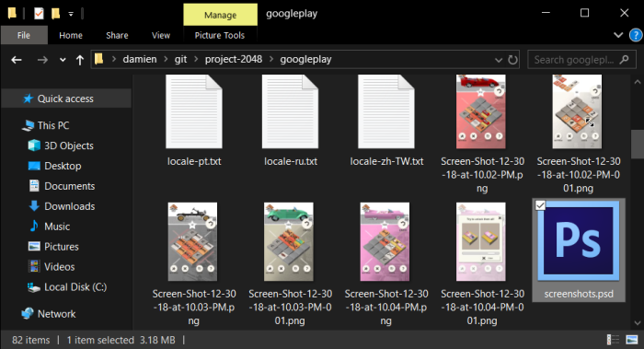Click the Properties quick access icon
The height and width of the screenshot is (349, 644).
39,14
